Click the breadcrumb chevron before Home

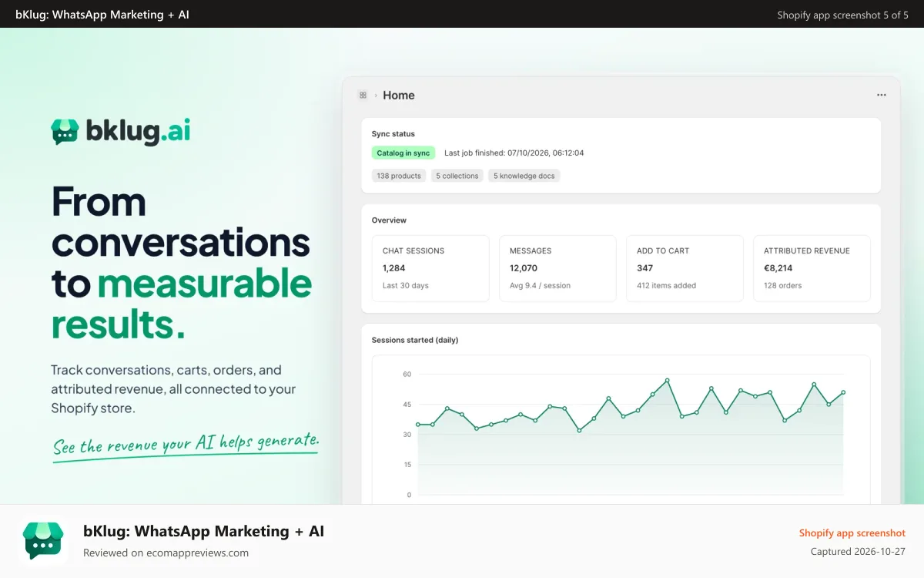pyautogui.click(x=376, y=96)
